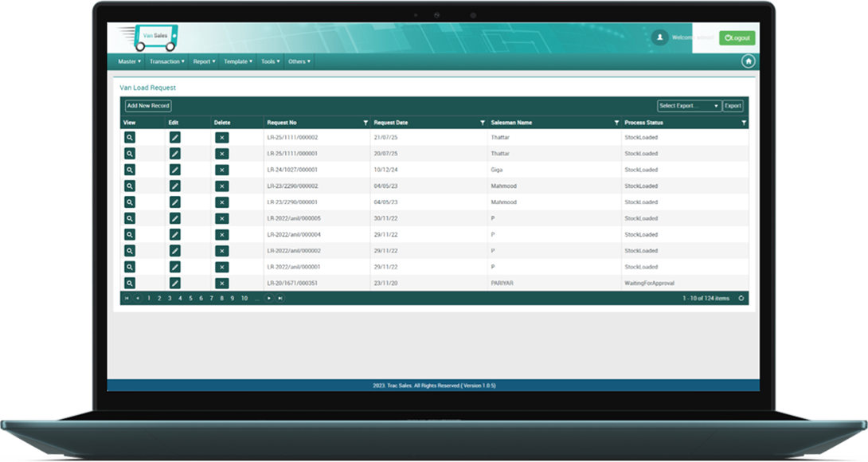This screenshot has width=868, height=462.
Task: Refresh the grid using the reload icon
Action: pyautogui.click(x=741, y=298)
